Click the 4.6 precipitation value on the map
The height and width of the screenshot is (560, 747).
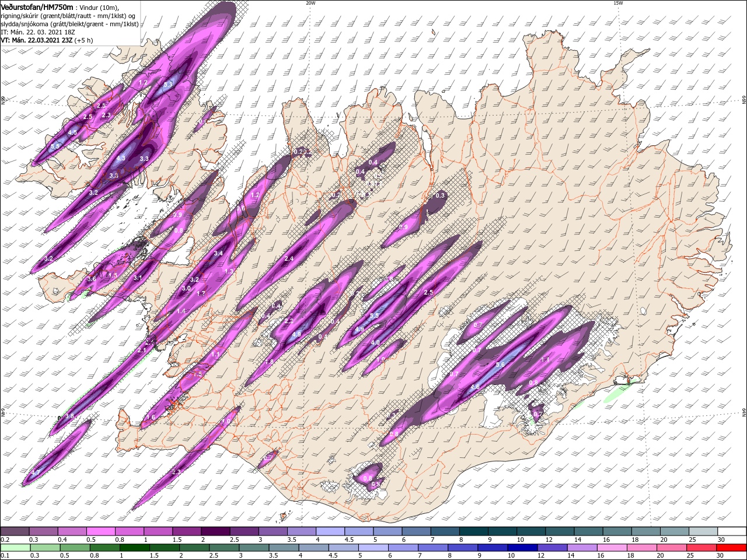pyautogui.click(x=475, y=387)
